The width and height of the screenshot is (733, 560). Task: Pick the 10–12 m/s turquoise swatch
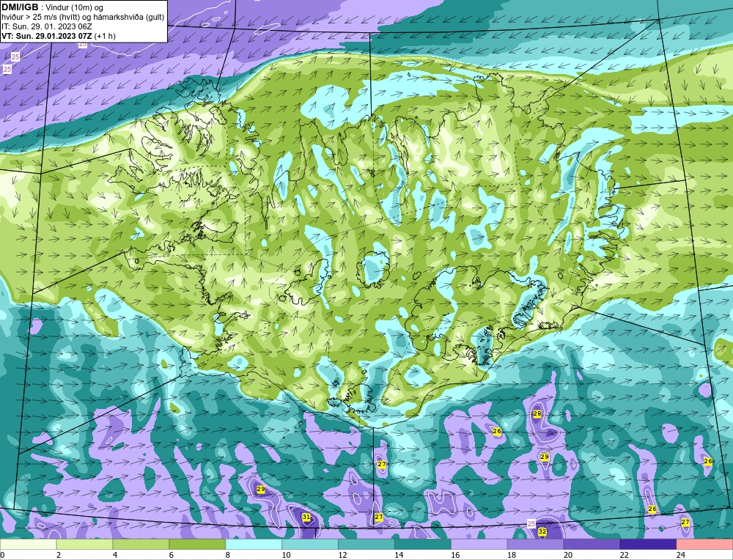coord(310,544)
